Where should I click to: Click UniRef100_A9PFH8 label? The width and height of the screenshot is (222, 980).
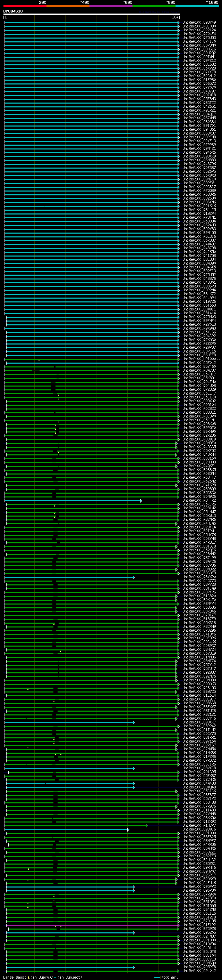point(199,137)
